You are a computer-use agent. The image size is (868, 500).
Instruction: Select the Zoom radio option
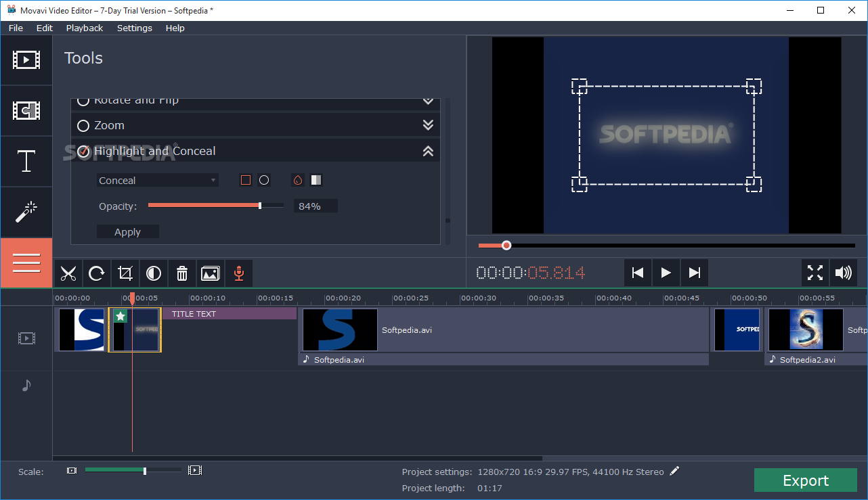point(83,126)
